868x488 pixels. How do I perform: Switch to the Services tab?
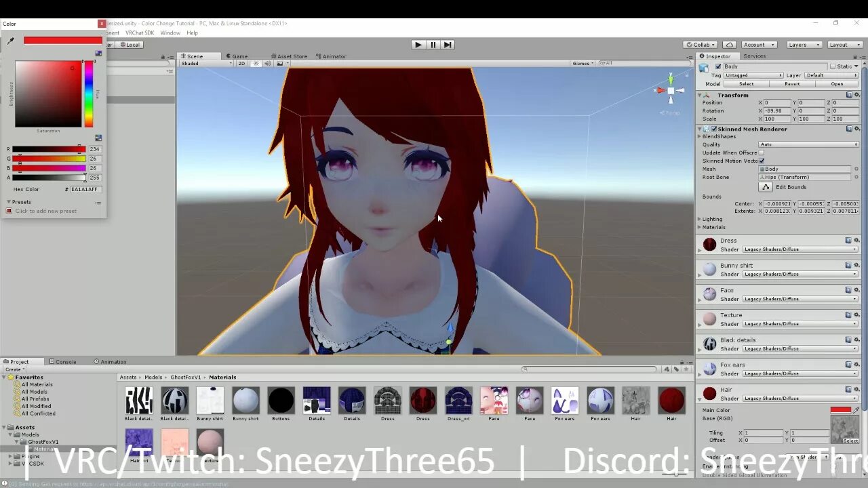click(x=754, y=56)
